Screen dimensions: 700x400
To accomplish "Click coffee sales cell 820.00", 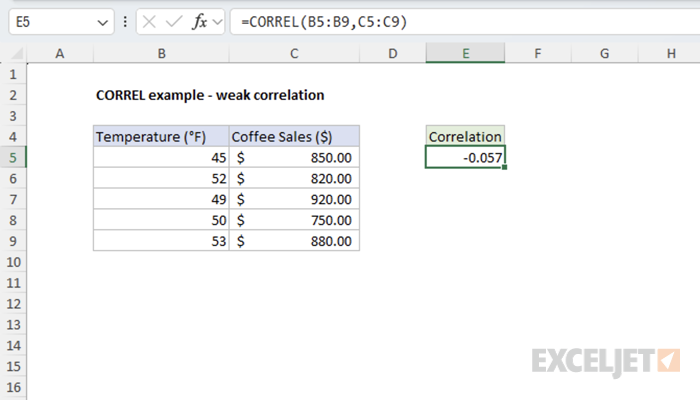I will tap(294, 179).
